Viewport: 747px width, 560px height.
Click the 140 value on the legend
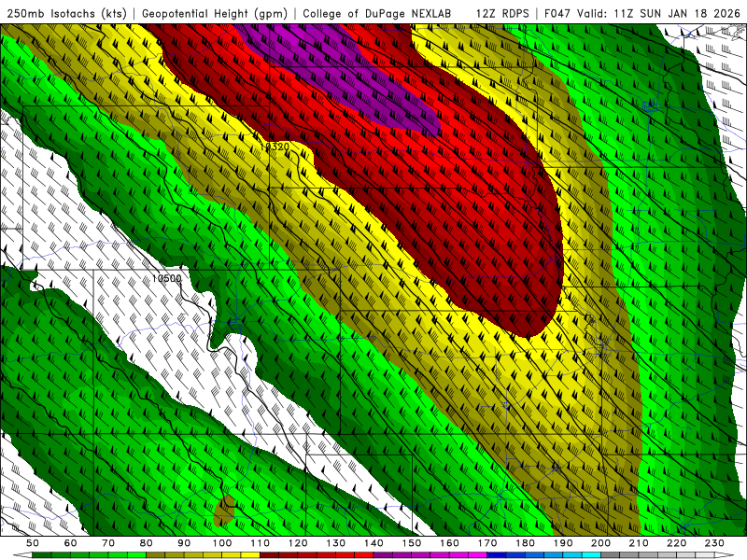pos(373,543)
